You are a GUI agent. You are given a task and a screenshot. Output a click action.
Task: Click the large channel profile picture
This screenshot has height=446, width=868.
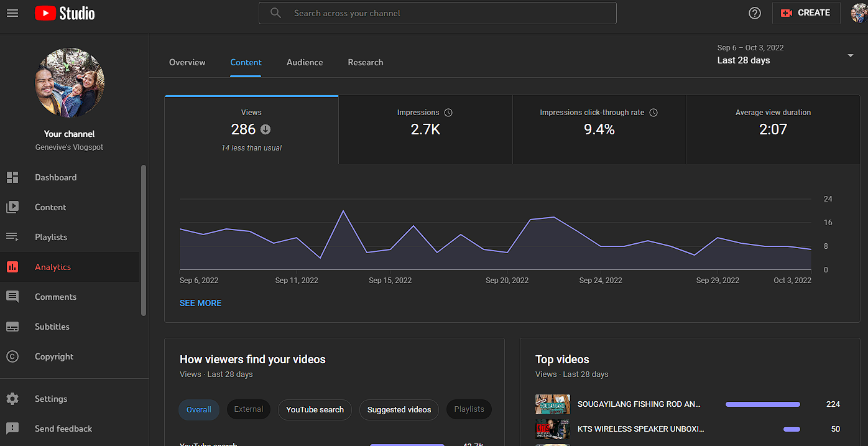point(70,83)
